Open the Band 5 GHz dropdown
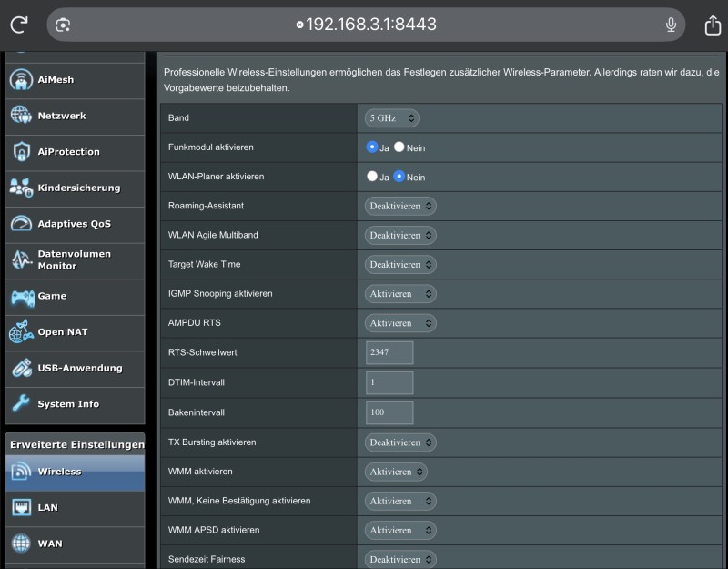The width and height of the screenshot is (728, 569). tap(392, 118)
